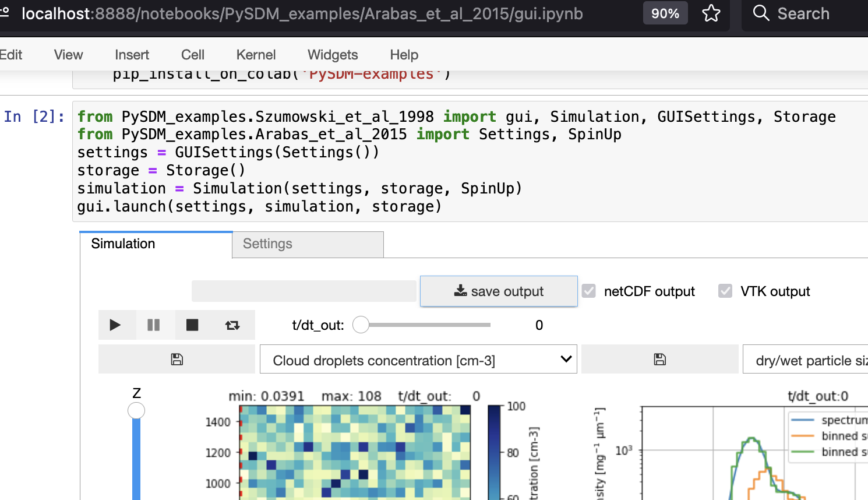Viewport: 868px width, 500px height.
Task: Open the dry/wet particle size dropdown
Action: click(821, 359)
